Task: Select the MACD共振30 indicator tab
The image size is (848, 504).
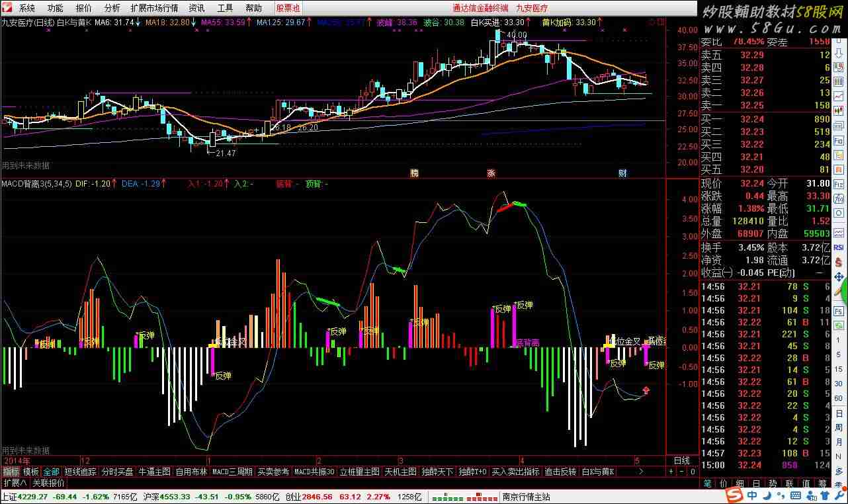Action: coord(314,472)
